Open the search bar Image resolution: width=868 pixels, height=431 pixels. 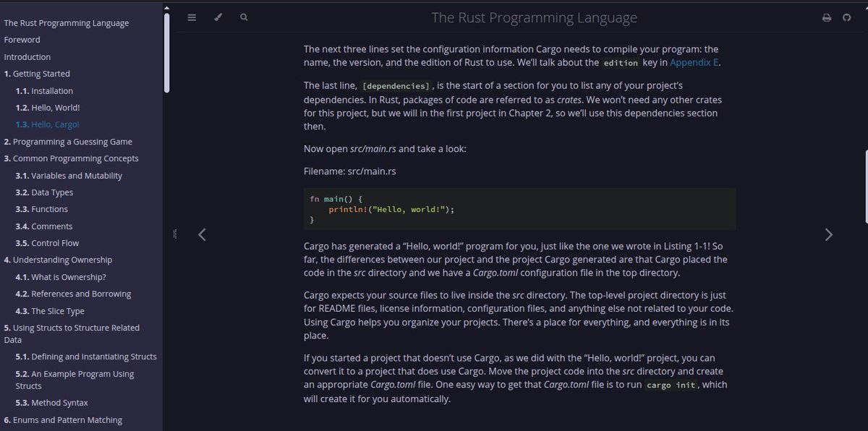[x=244, y=17]
